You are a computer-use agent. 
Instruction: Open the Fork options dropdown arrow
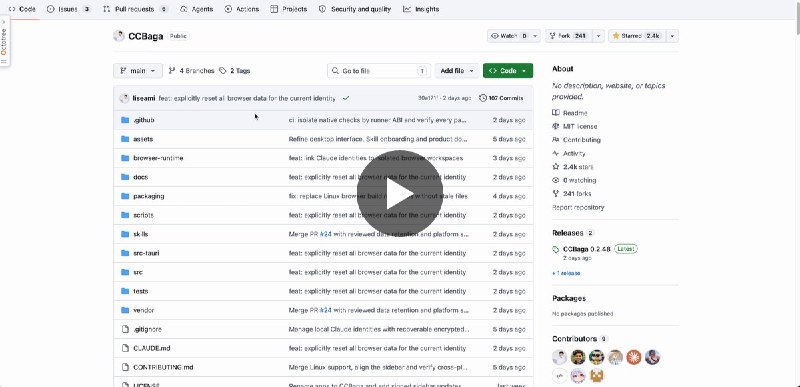[x=598, y=36]
